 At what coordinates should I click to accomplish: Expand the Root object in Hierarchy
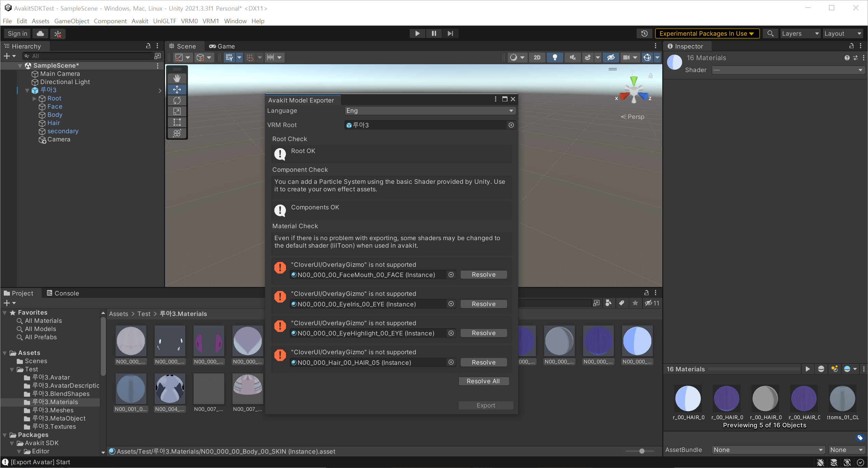coord(34,99)
